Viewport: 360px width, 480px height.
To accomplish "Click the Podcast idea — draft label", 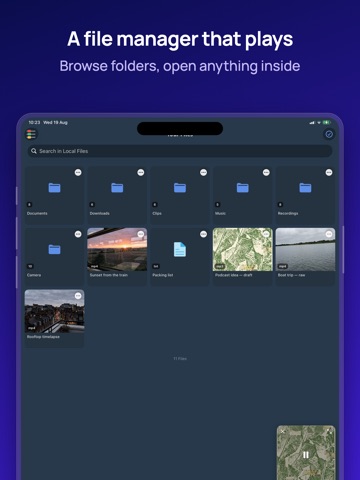I will click(234, 275).
